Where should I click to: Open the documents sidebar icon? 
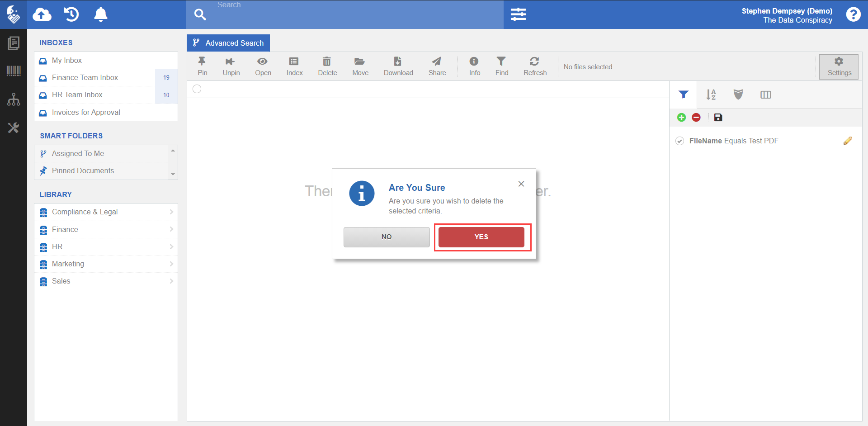point(14,43)
